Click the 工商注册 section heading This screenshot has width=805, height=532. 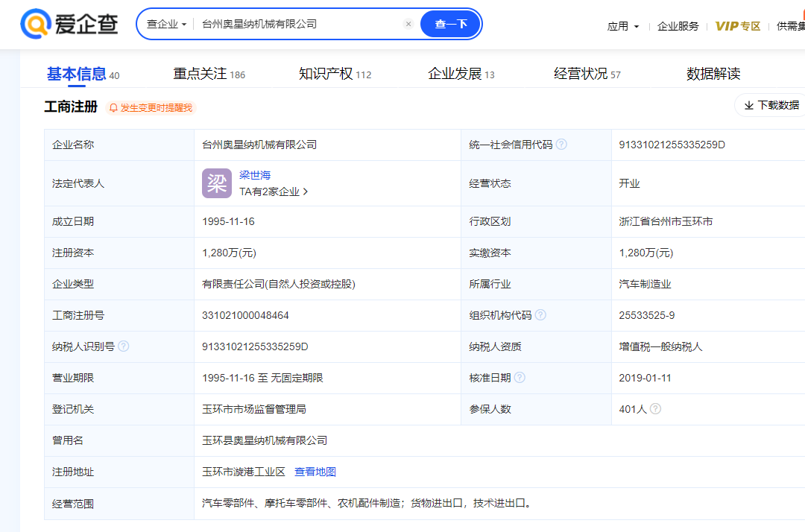(71, 107)
